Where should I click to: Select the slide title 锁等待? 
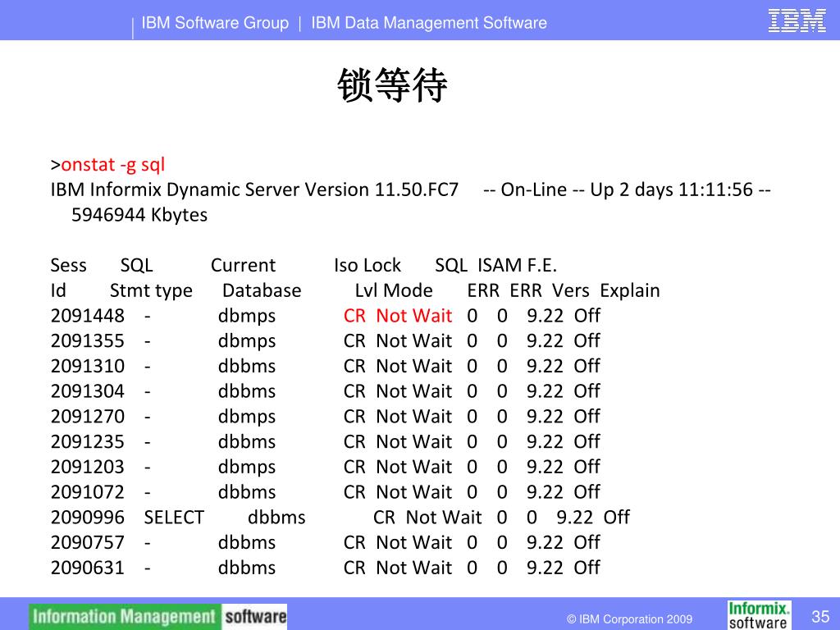point(392,84)
